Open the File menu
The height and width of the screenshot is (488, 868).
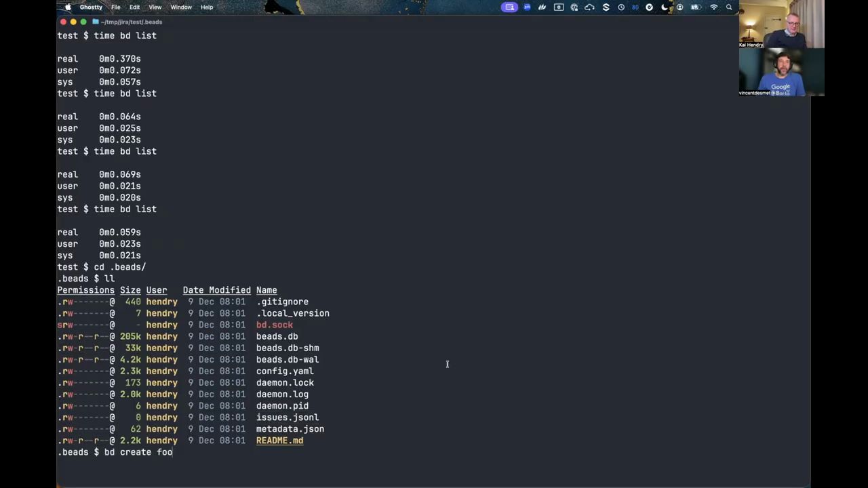tap(116, 7)
